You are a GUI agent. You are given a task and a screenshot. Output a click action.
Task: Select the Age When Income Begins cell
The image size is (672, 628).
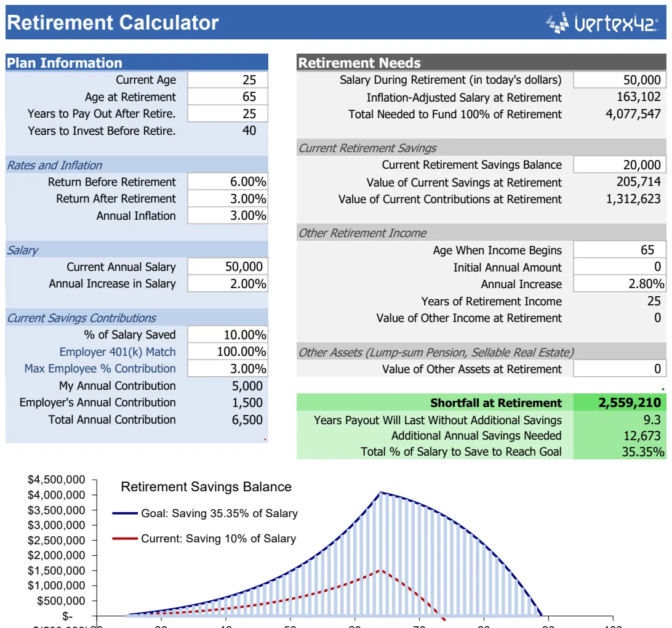[x=620, y=250]
